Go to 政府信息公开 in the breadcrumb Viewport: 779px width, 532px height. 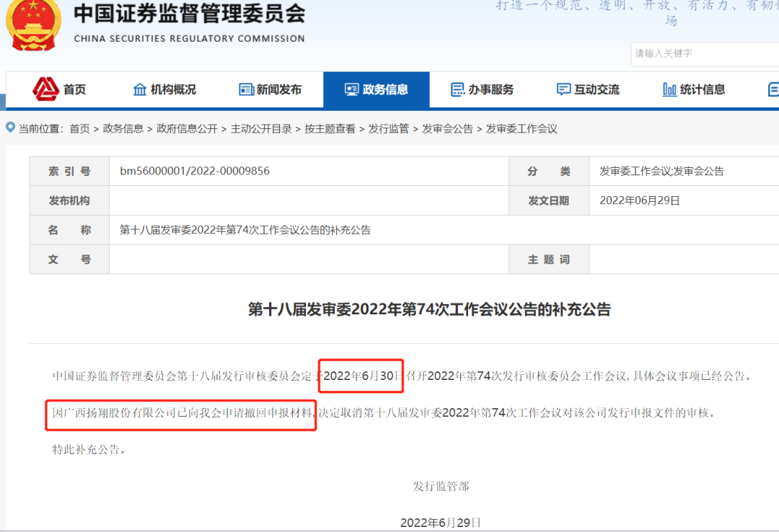click(187, 129)
